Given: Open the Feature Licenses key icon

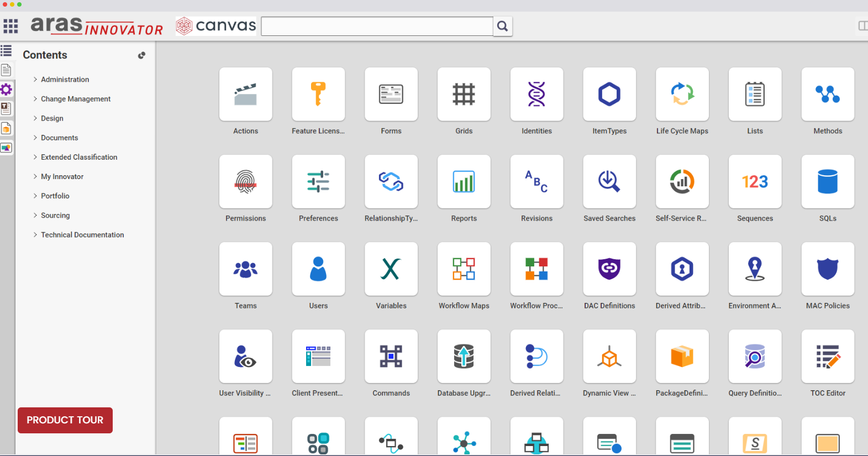Looking at the screenshot, I should click(x=318, y=95).
